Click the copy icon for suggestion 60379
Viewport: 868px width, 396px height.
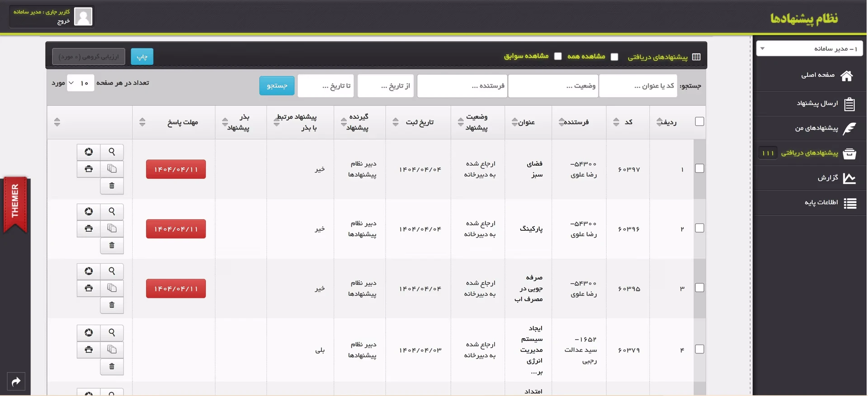point(112,349)
